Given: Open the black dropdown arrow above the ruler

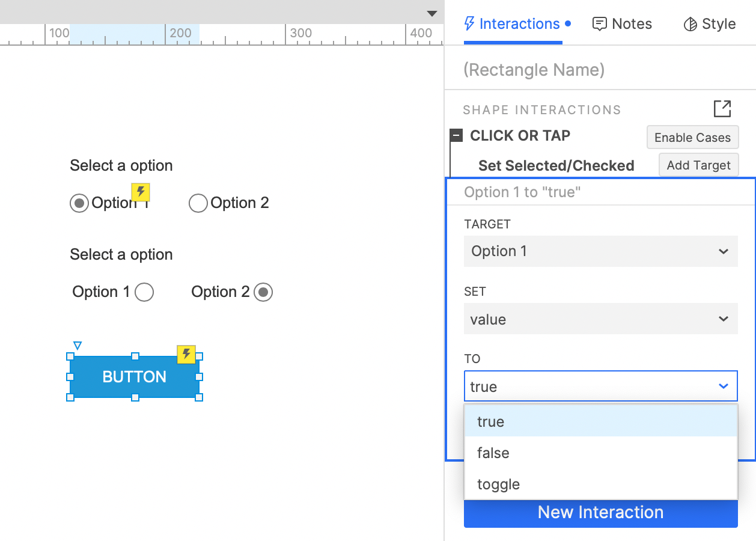Looking at the screenshot, I should [431, 13].
